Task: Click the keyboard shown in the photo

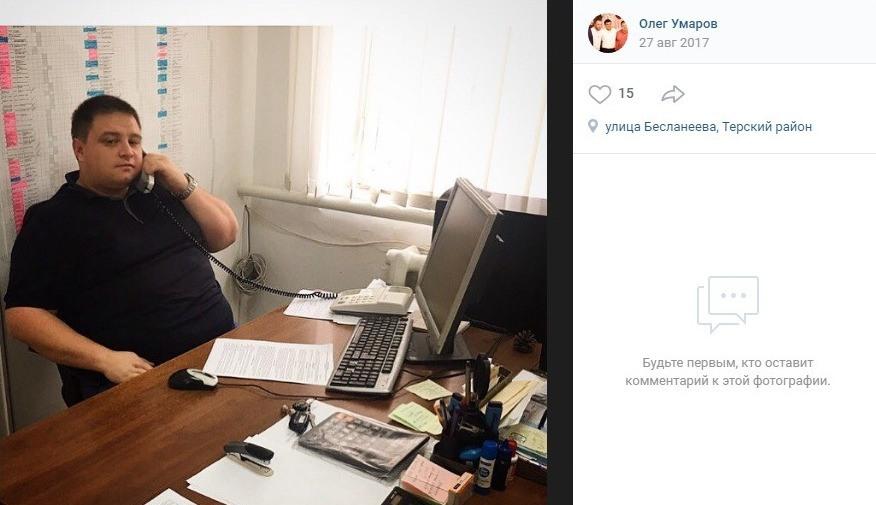Action: [x=370, y=354]
